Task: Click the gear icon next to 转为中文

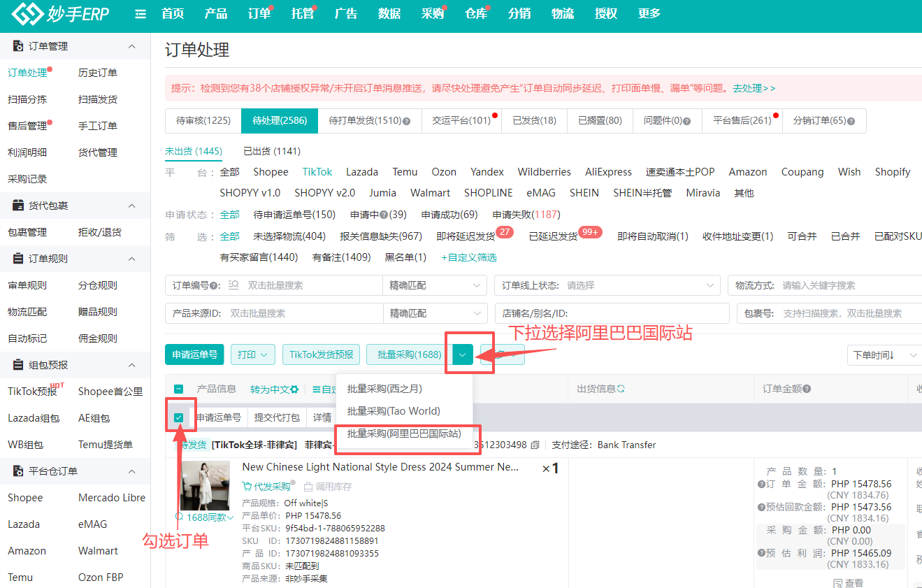Action: click(x=294, y=389)
